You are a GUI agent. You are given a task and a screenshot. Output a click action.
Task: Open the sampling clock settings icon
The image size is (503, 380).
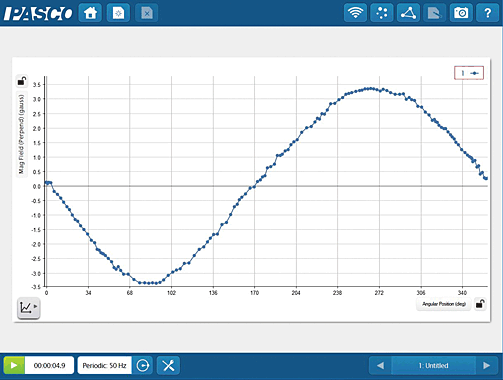143,365
